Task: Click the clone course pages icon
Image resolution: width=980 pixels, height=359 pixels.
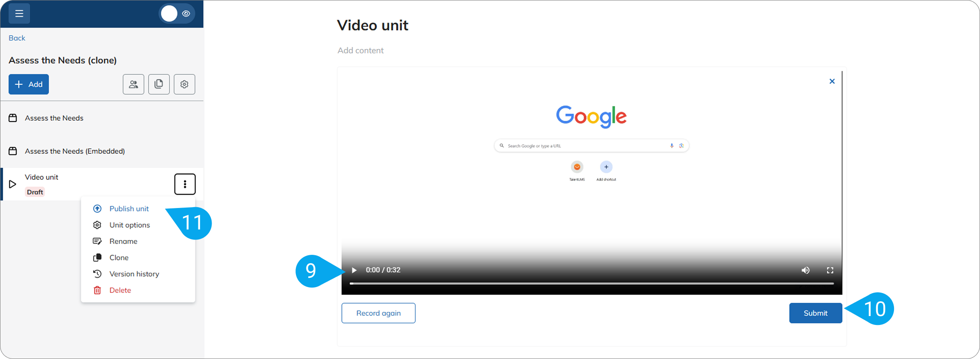Action: click(x=159, y=84)
